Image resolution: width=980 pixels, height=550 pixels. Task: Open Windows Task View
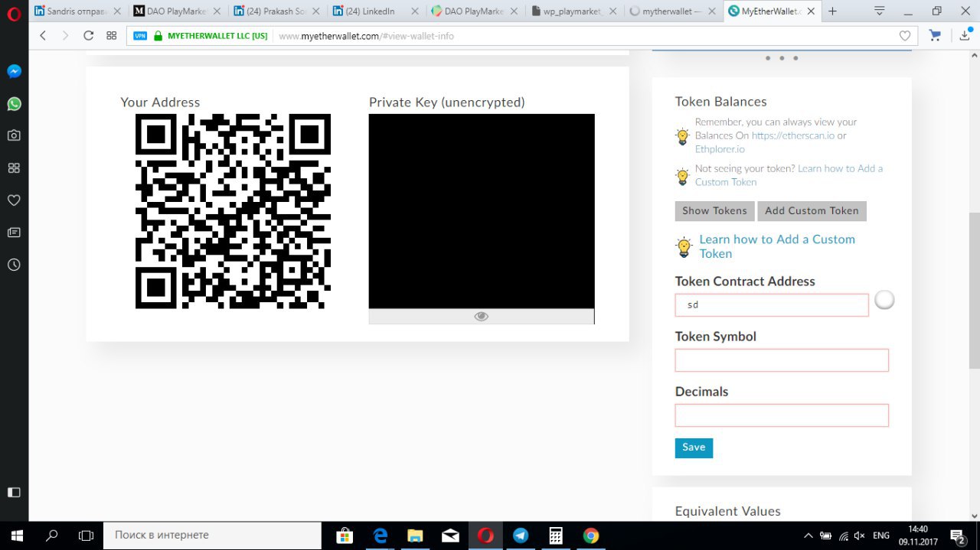click(86, 535)
